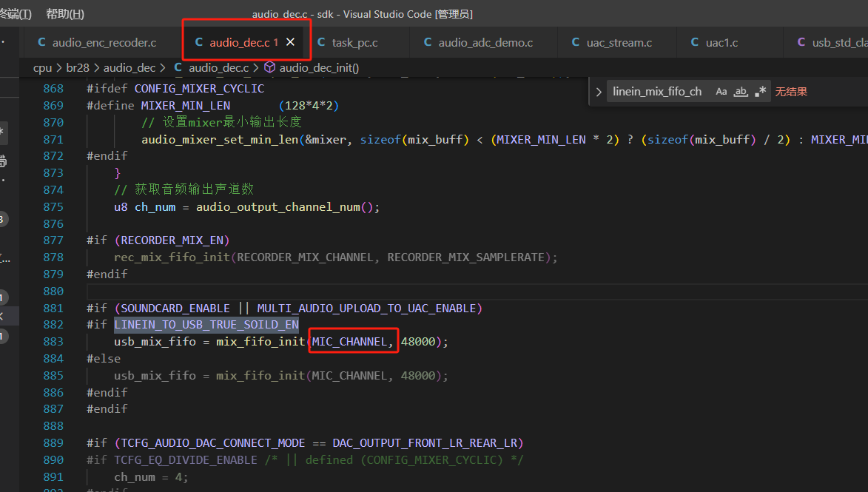Click the audio_mixer_set_min_len function call
868x492 pixels.
(220, 140)
